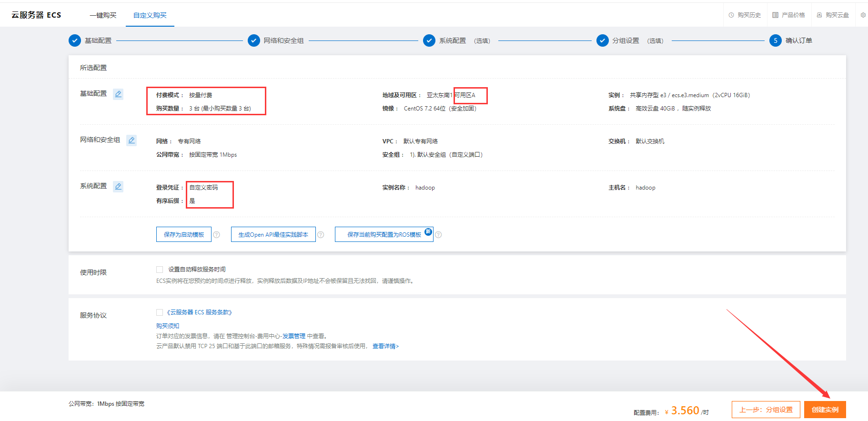This screenshot has height=421, width=868.
Task: Go to the 基础配置 step check circle
Action: (x=75, y=40)
